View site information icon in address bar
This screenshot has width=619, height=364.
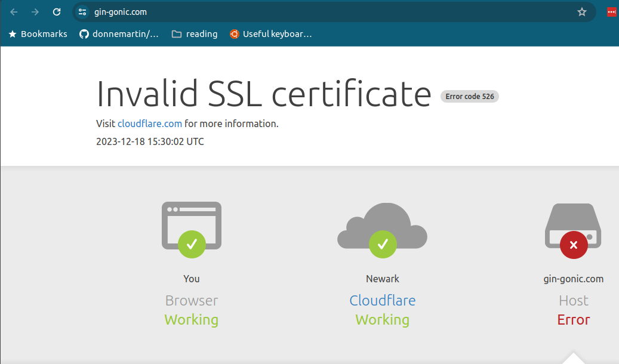(x=82, y=12)
